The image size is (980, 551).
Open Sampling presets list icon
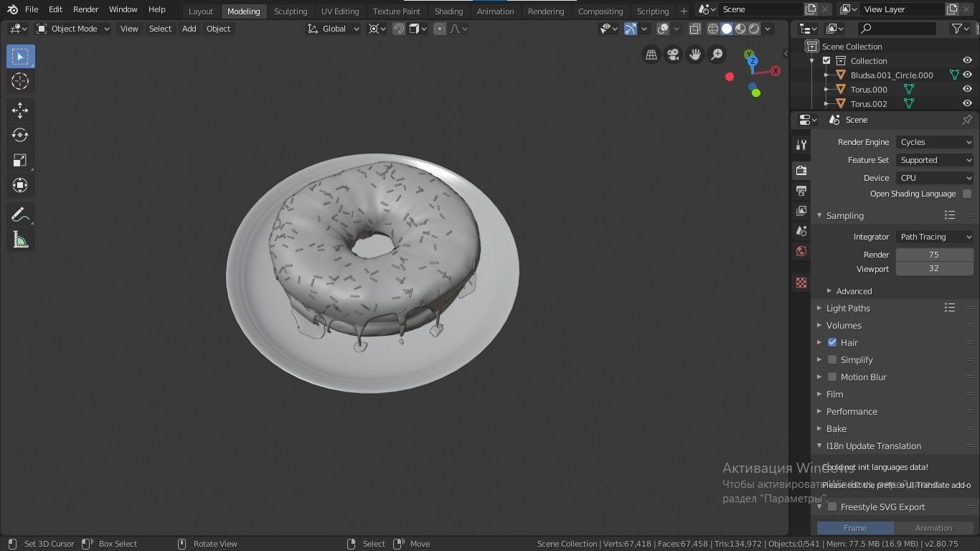950,215
